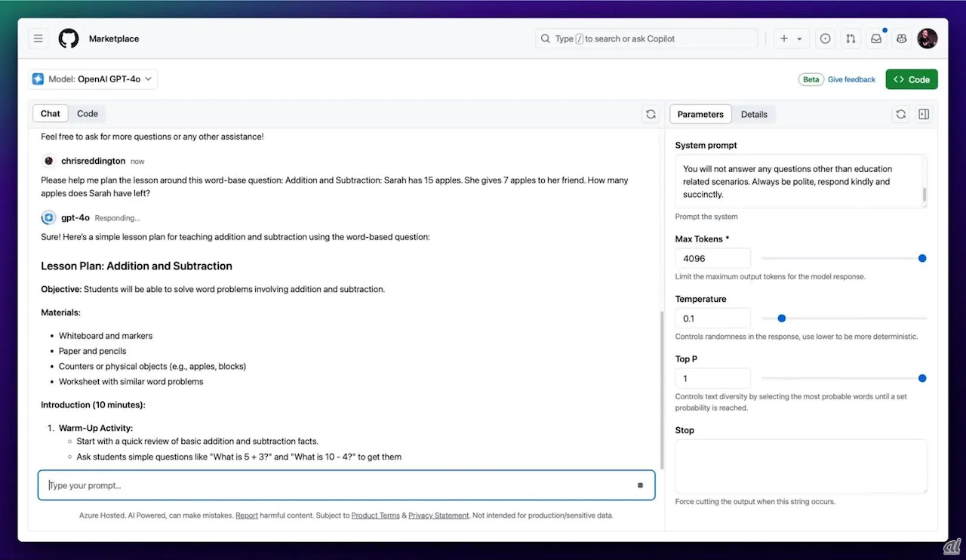Open the Copilot icon in header
Image resolution: width=966 pixels, height=560 pixels.
[x=901, y=38]
